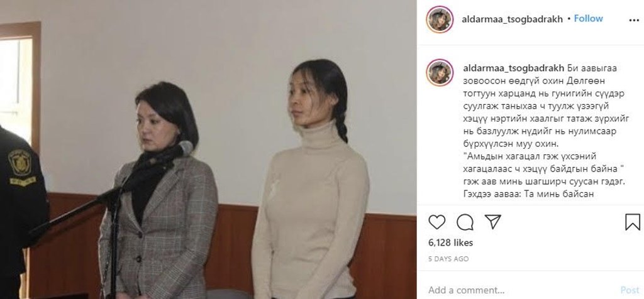
Task: Submit the comment with the Post button
Action: pos(630,290)
